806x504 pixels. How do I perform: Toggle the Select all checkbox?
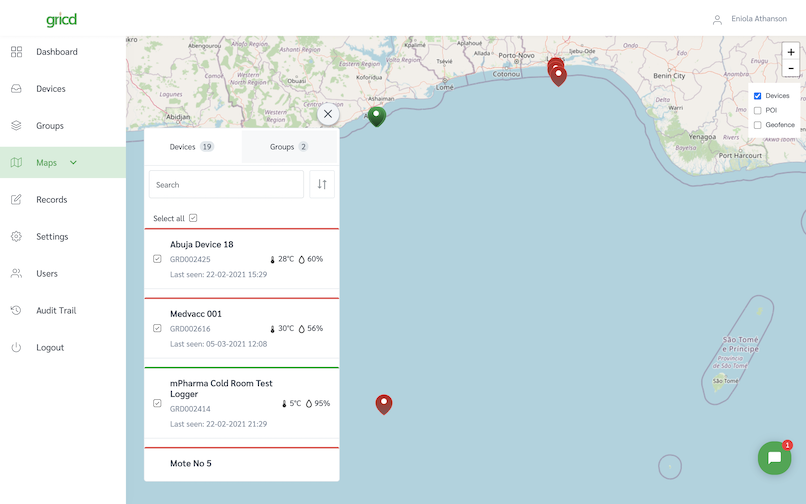pyautogui.click(x=193, y=218)
